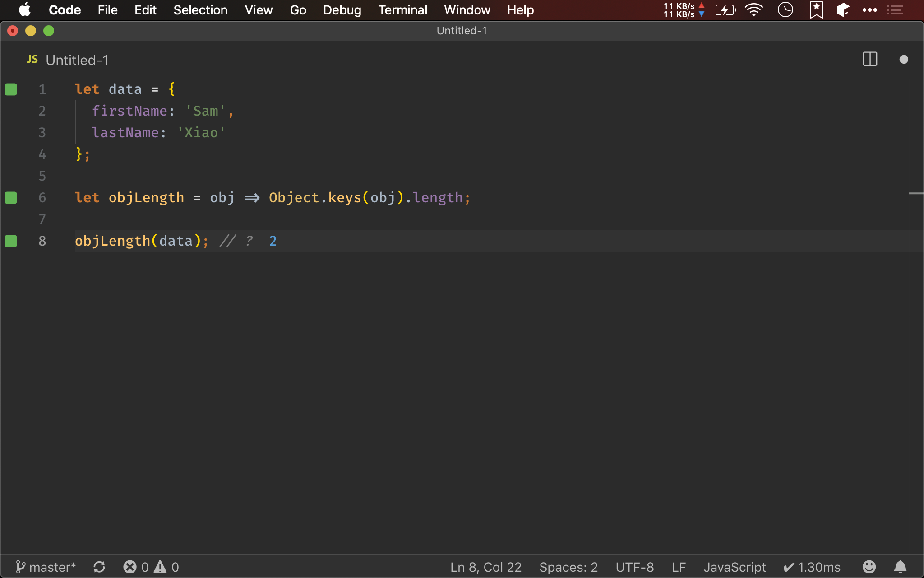Click the clock/time menu bar item

[x=785, y=10]
